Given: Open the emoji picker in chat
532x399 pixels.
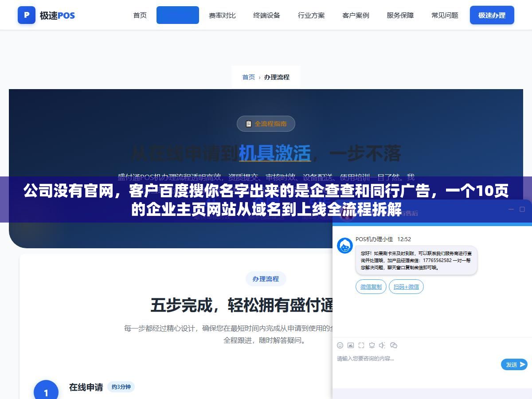Looking at the screenshot, I should (340, 345).
